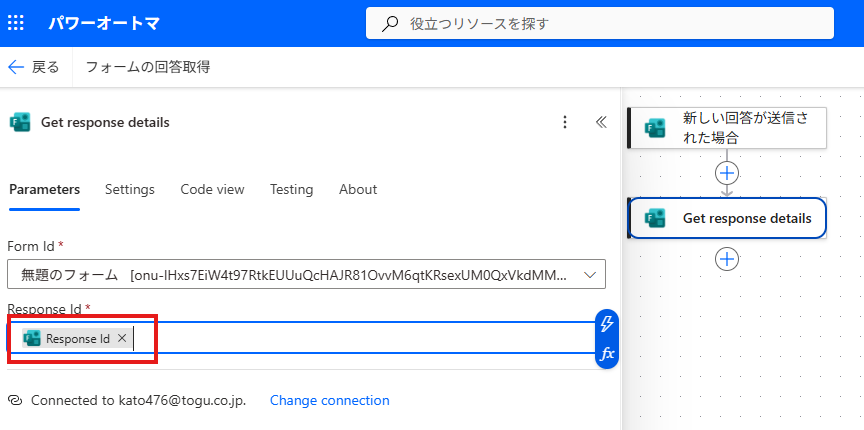Click Forms icon on trigger card

point(655,128)
